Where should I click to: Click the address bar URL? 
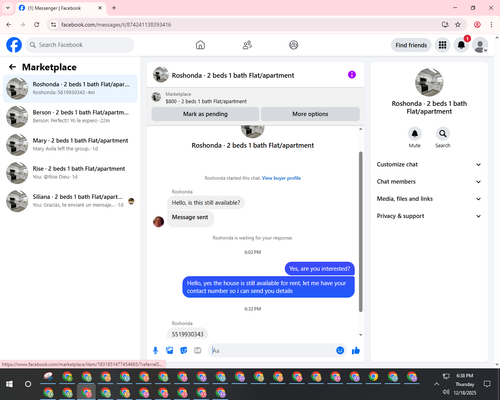click(x=116, y=25)
